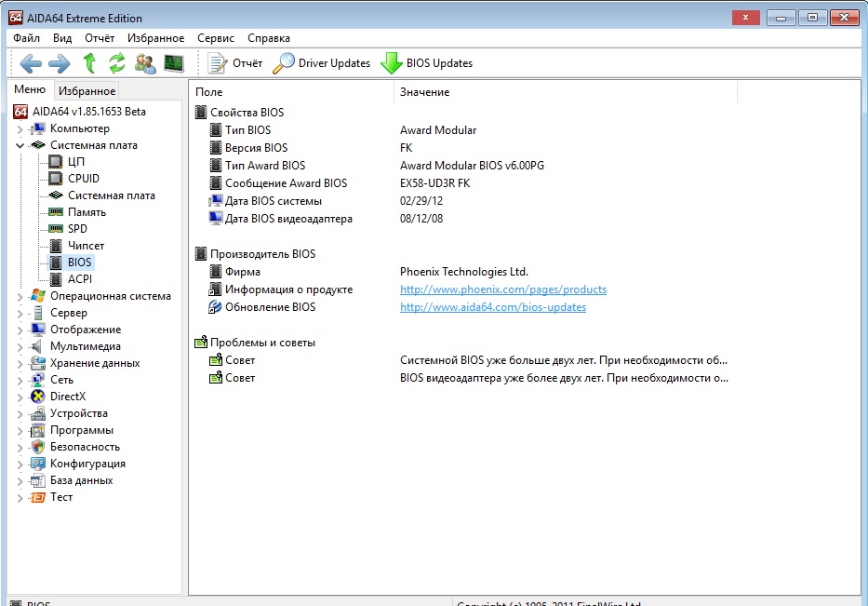Expand the Сеть tree node
The height and width of the screenshot is (606, 868).
pos(20,381)
